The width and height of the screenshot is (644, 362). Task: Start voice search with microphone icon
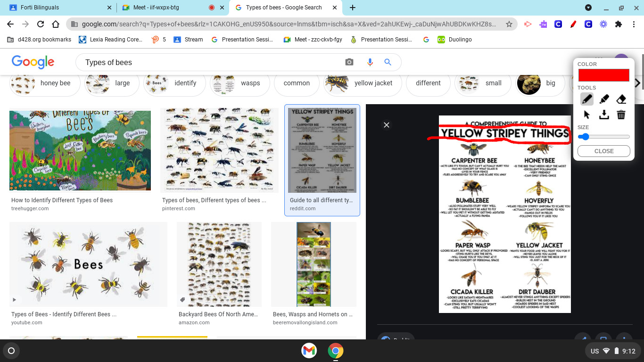pos(370,62)
